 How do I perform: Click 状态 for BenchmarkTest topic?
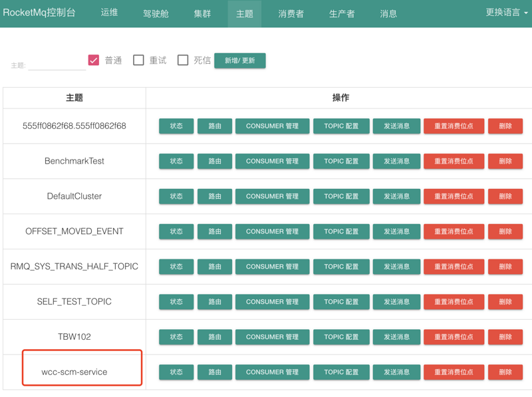[x=176, y=161]
